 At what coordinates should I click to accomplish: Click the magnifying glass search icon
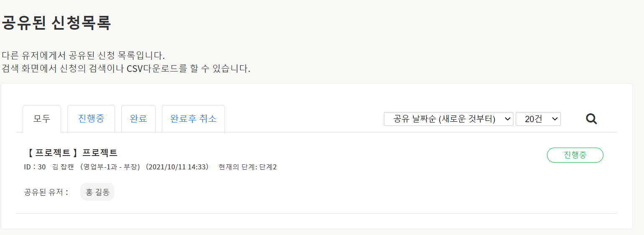[591, 119]
